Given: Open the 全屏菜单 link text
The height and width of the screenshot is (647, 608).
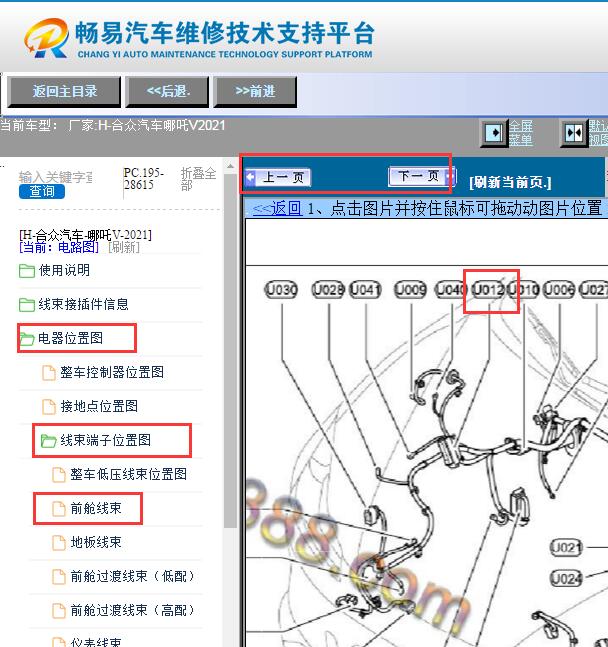Looking at the screenshot, I should click(x=520, y=133).
